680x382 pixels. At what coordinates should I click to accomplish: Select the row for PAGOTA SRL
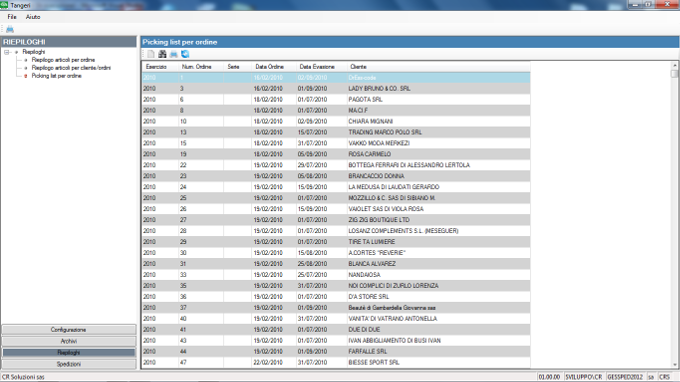coord(336,99)
